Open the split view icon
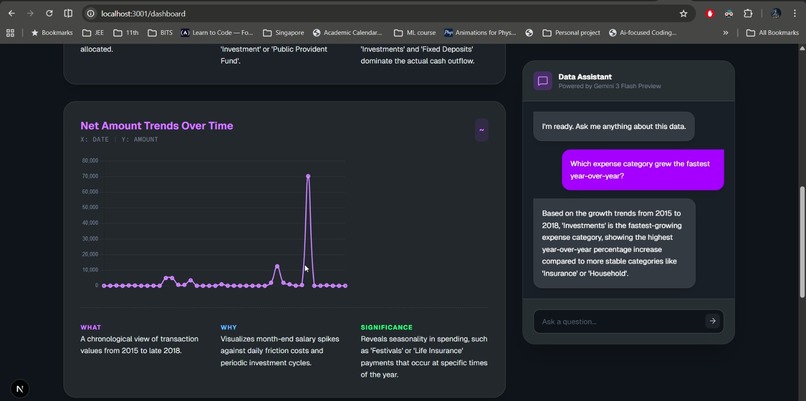 68,14
